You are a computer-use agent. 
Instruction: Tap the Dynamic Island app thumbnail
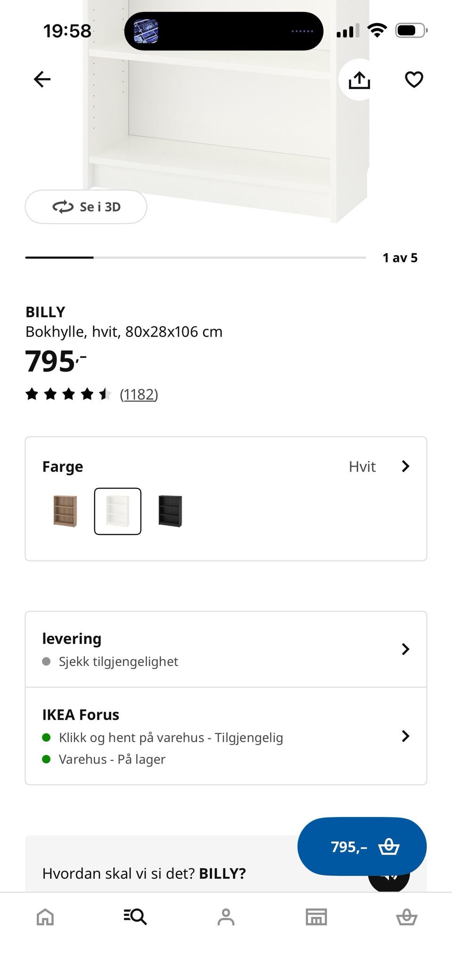[x=146, y=31]
